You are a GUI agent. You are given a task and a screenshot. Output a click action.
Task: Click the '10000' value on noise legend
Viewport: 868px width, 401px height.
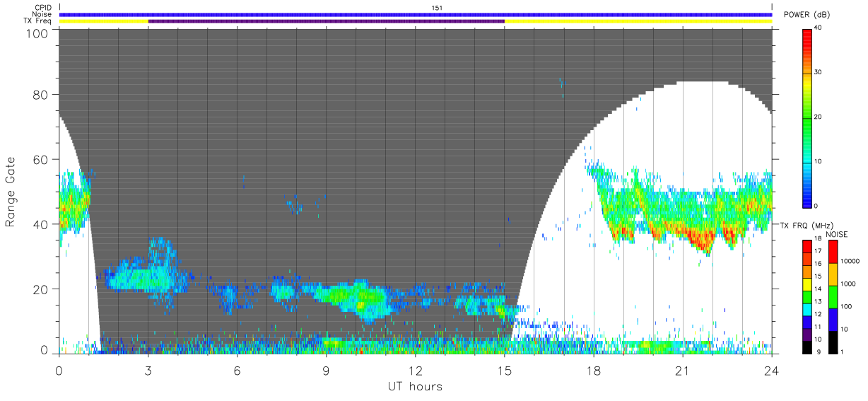tap(849, 260)
